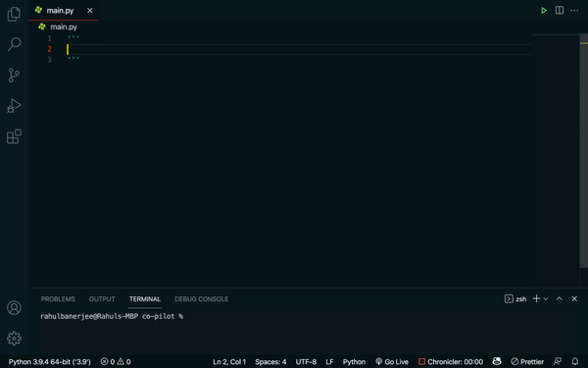This screenshot has height=368, width=588.
Task: Split the editor to the right
Action: [x=560, y=10]
